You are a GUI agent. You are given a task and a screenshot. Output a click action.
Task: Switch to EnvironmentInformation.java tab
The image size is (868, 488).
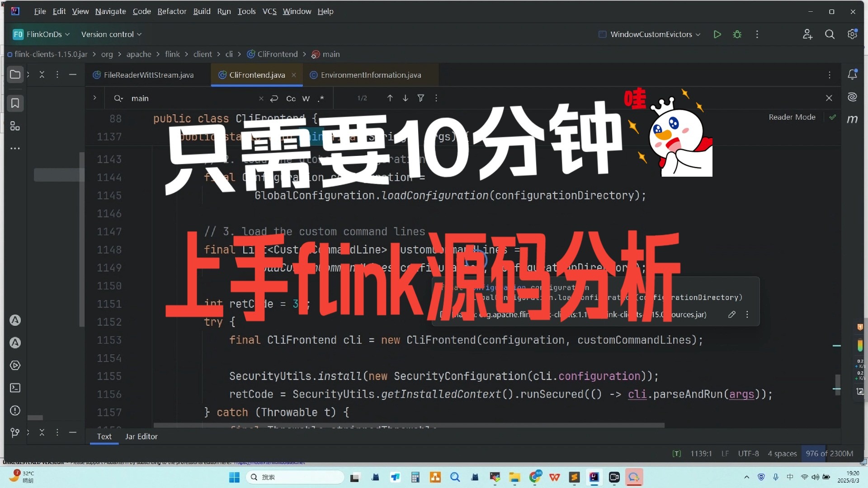coord(371,75)
